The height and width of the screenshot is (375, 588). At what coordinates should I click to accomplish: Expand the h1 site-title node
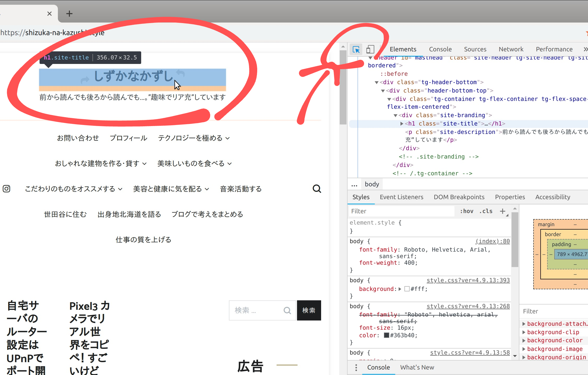402,124
